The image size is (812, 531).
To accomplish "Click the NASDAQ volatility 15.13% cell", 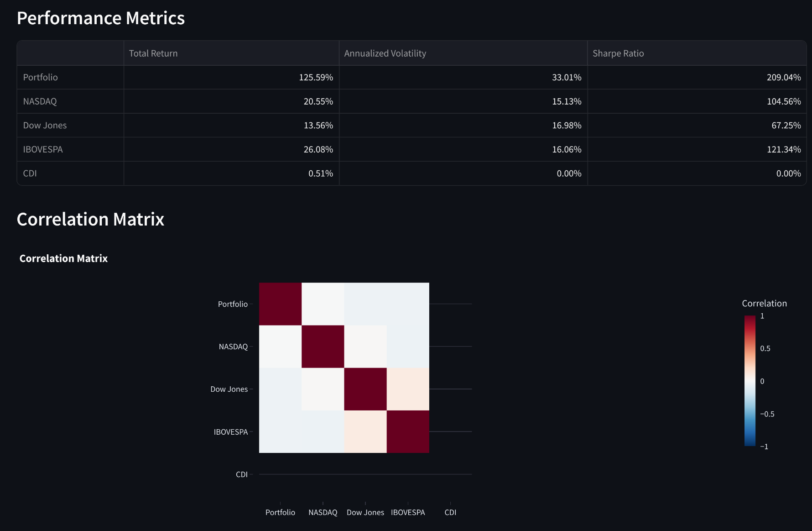I will click(x=463, y=101).
